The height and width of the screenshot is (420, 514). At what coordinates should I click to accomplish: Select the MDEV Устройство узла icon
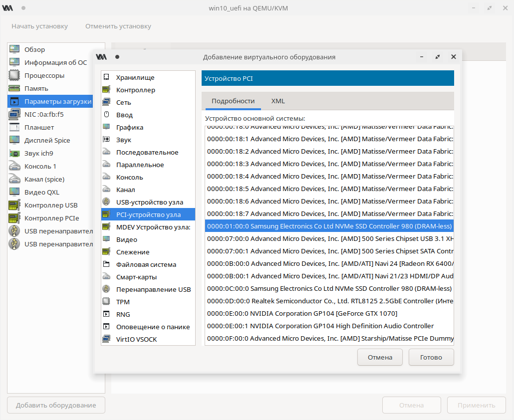pos(106,226)
